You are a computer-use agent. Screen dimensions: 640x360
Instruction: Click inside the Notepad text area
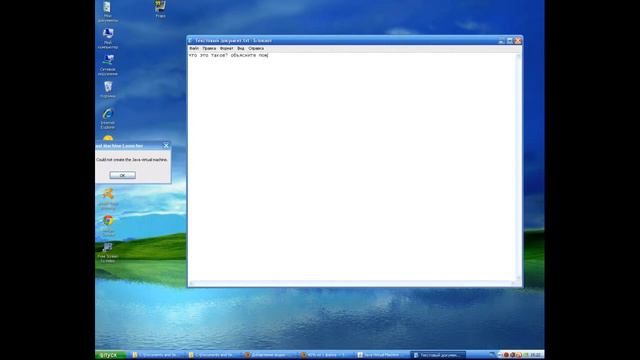[352, 167]
